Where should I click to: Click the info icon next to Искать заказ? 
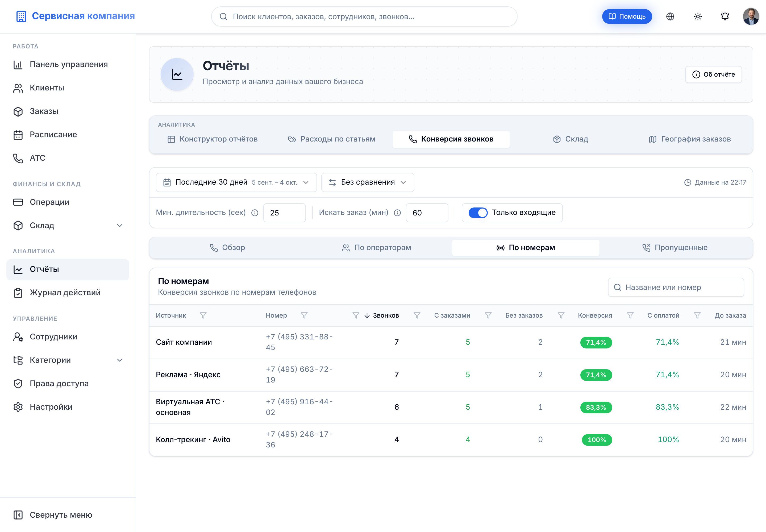pyautogui.click(x=397, y=213)
